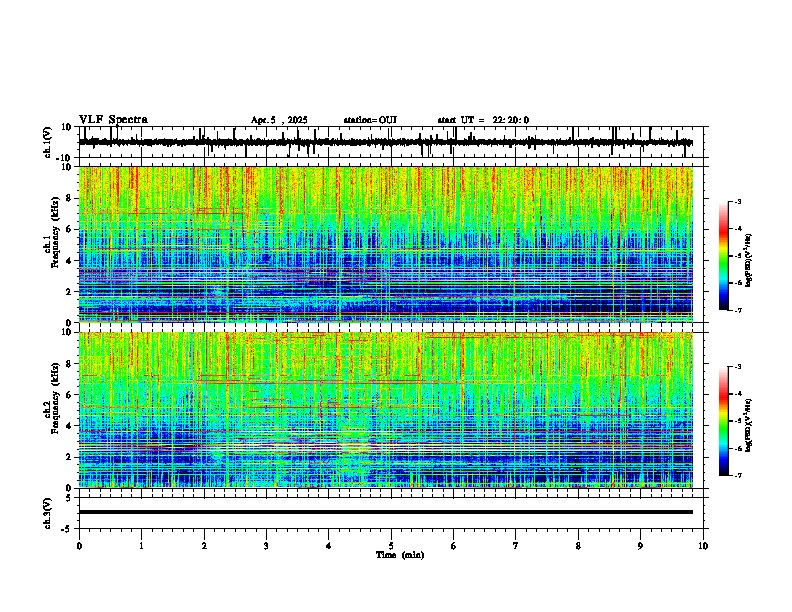Click time-axis tick label "3"
This screenshot has width=792, height=612.
tap(266, 546)
